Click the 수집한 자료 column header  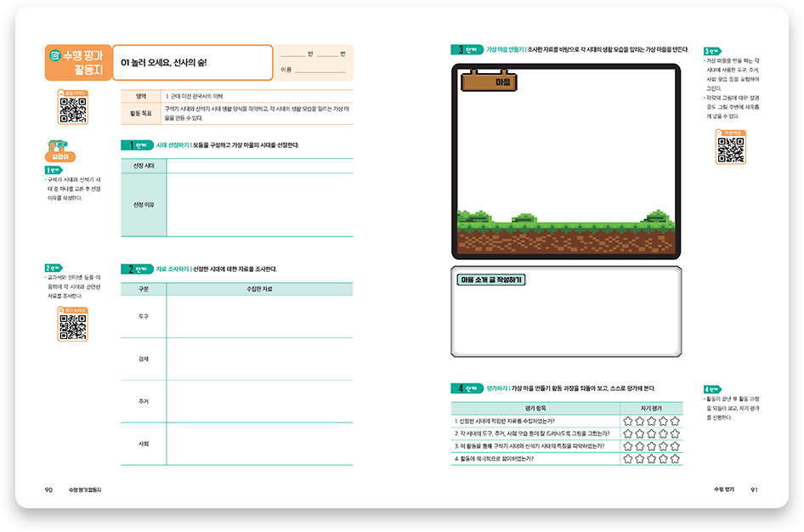tap(259, 290)
